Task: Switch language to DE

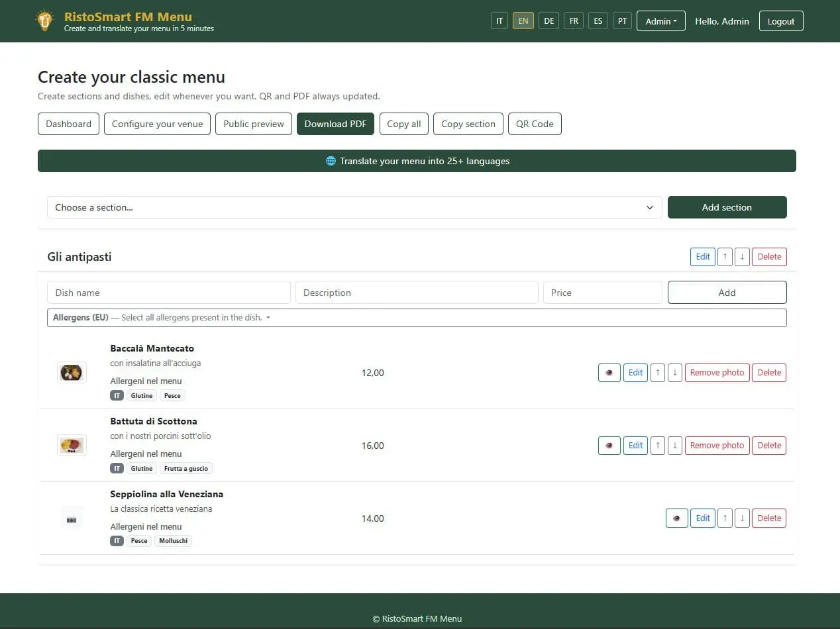Action: click(549, 21)
